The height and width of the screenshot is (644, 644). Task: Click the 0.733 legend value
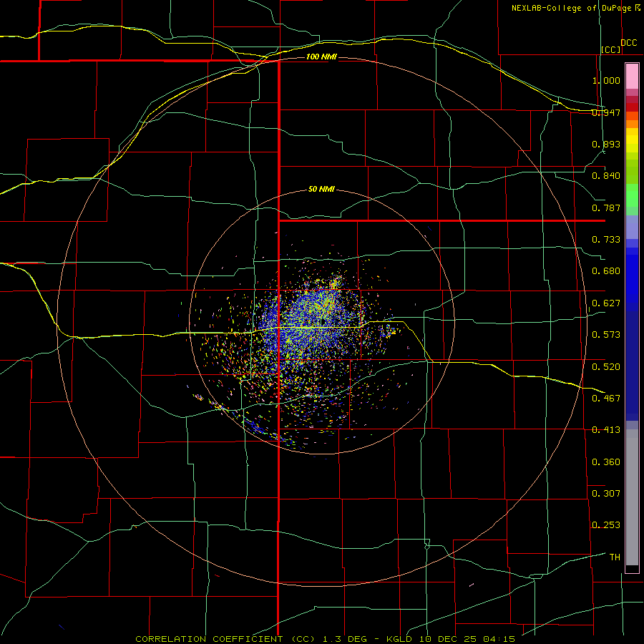coord(606,240)
